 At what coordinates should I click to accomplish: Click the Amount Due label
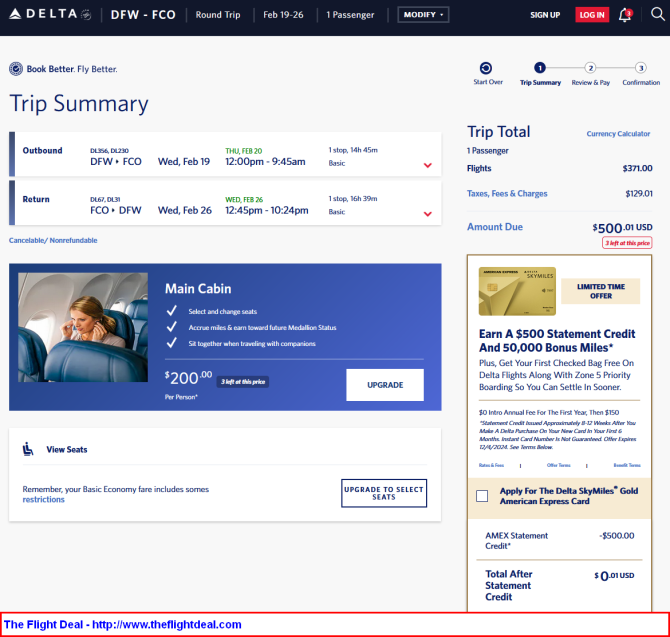pyautogui.click(x=494, y=227)
